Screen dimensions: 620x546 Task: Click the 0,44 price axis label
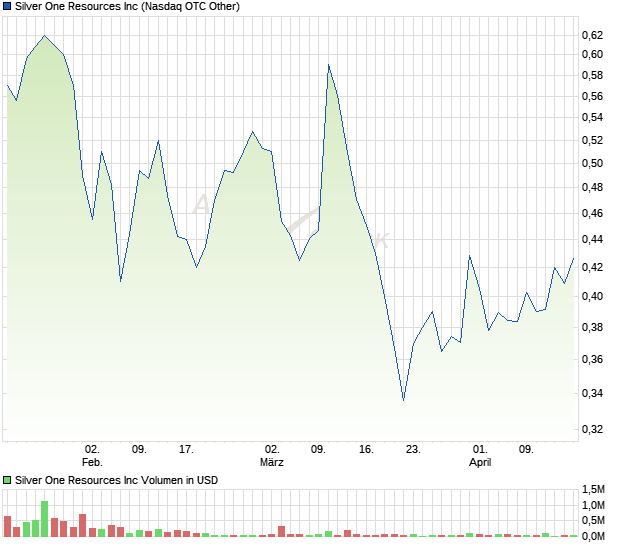click(x=592, y=239)
